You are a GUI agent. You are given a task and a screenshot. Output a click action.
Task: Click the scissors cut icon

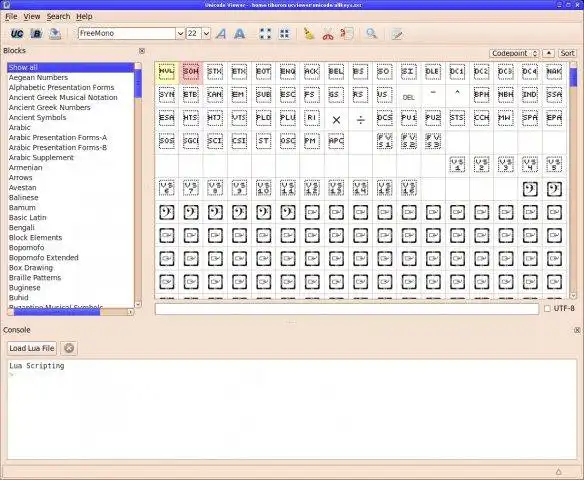[x=328, y=34]
